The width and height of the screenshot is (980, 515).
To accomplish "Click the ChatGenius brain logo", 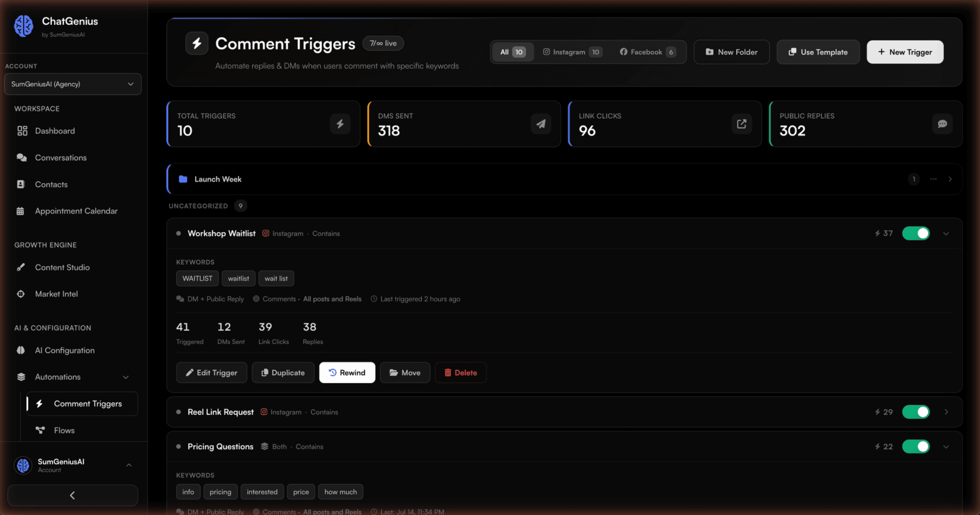I will coord(24,26).
